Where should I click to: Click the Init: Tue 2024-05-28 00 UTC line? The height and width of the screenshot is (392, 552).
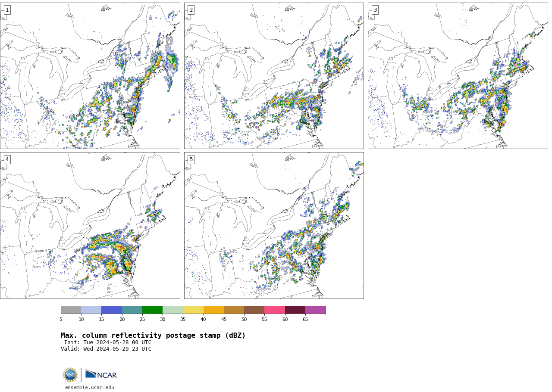[108, 342]
